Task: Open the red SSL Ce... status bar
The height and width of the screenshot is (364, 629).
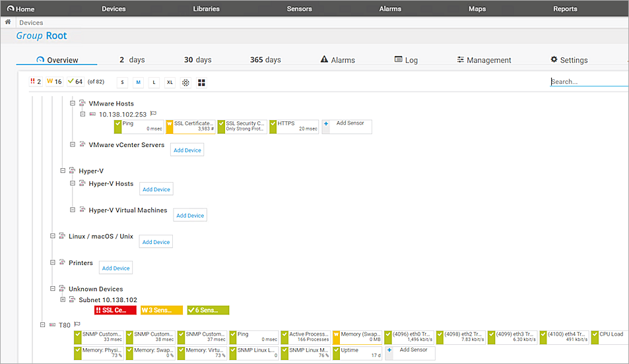Action: tap(115, 310)
